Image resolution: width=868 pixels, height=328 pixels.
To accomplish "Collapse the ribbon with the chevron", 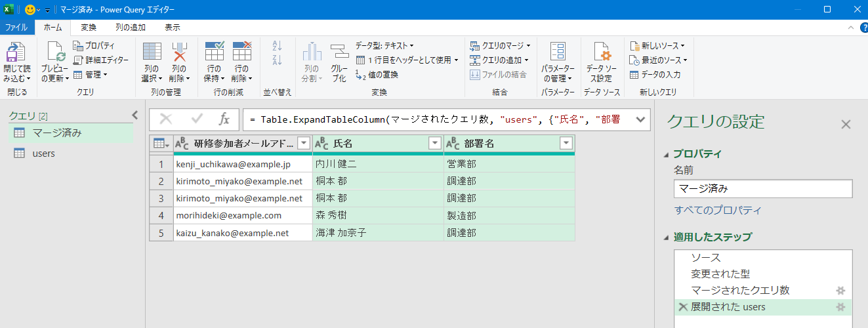I will 850,28.
